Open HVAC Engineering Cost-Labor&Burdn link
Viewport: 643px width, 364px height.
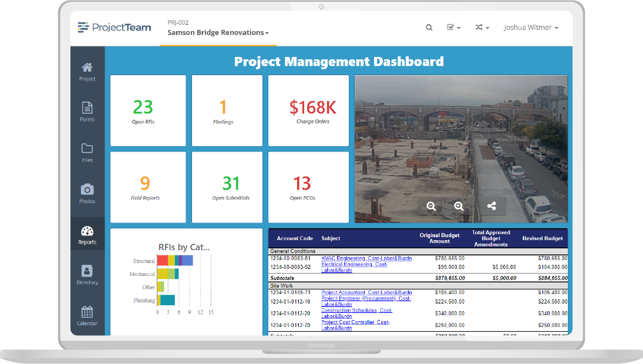[366, 258]
